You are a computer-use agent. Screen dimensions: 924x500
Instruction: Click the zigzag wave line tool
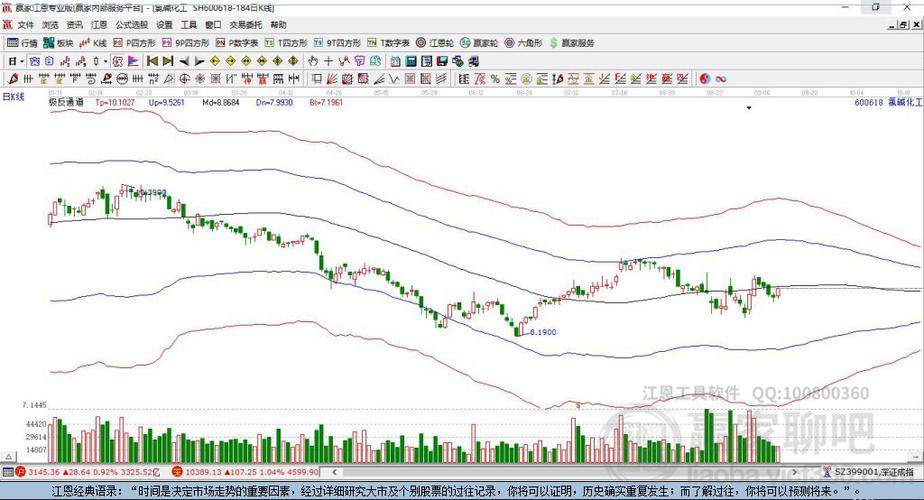click(x=394, y=79)
